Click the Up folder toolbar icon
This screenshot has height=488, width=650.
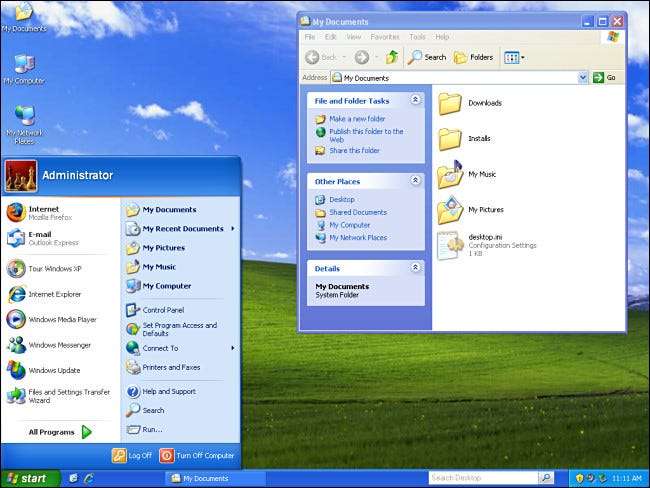pyautogui.click(x=392, y=57)
